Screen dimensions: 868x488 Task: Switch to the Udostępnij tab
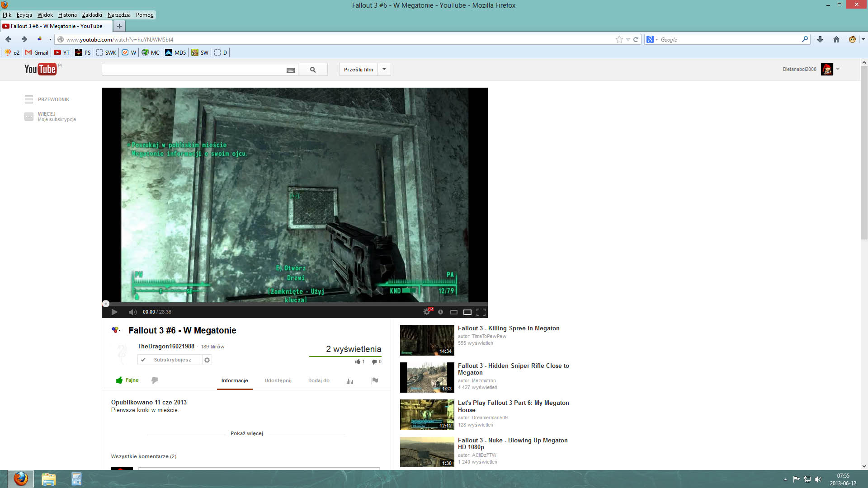click(278, 380)
